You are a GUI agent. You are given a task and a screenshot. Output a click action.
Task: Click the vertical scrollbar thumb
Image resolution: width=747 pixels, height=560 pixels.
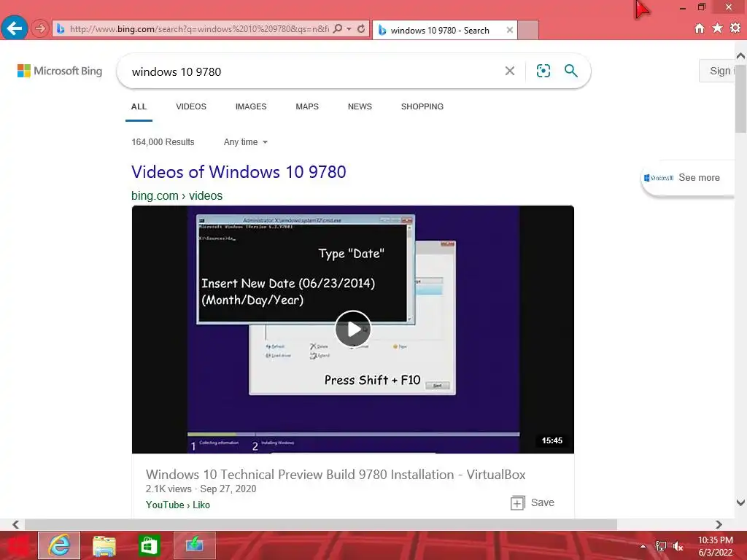741,98
